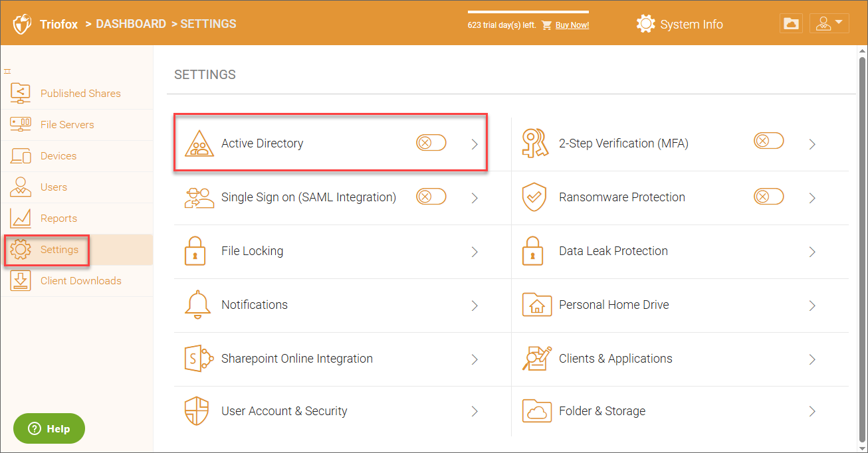Click the System Info gear icon
868x453 pixels.
pyautogui.click(x=645, y=25)
